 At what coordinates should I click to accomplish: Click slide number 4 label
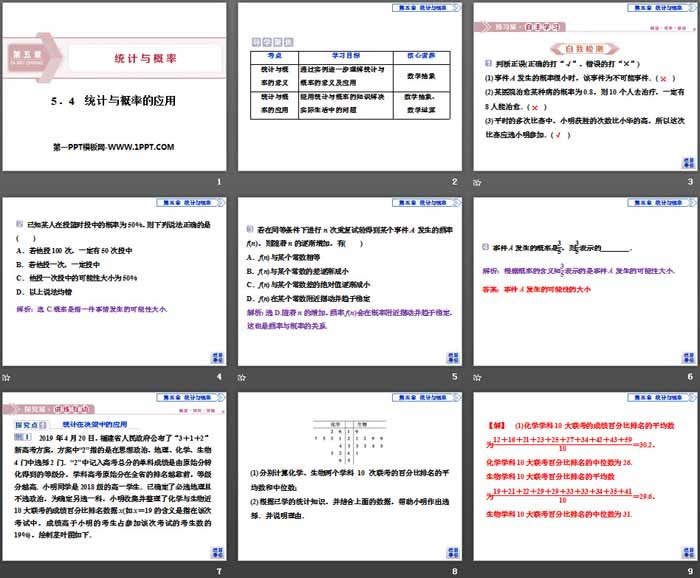point(219,377)
